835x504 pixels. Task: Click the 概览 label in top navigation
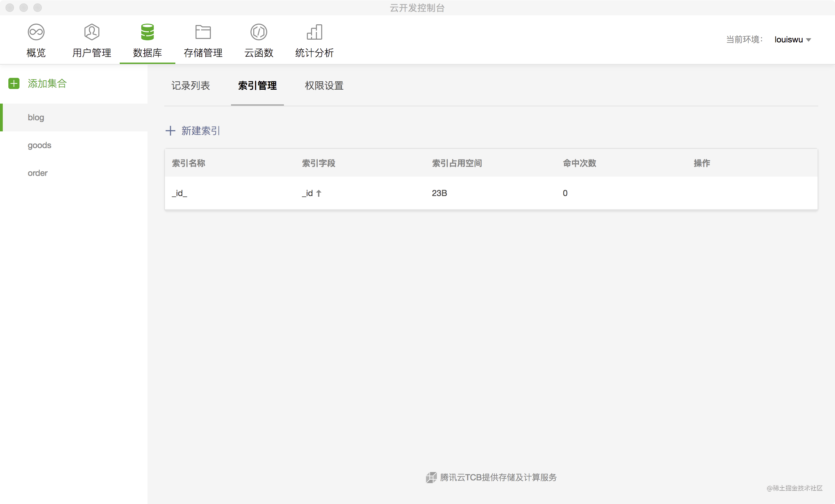pos(36,53)
